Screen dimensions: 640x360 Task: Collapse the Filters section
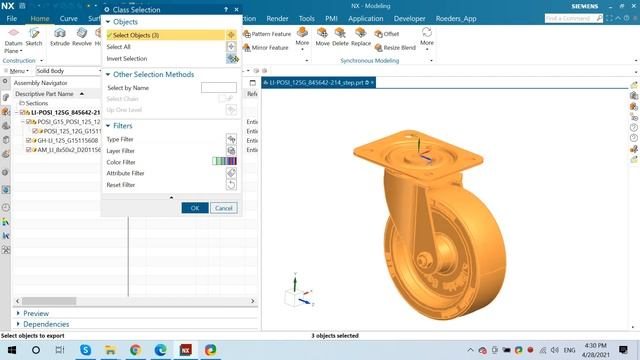pos(108,126)
